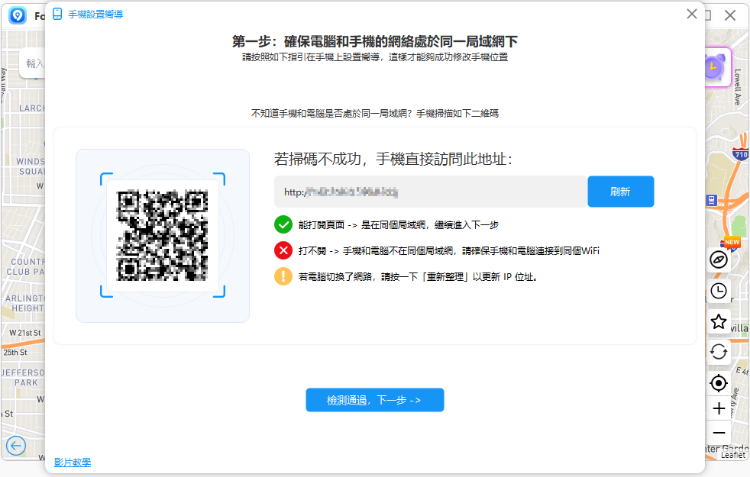
Task: Click the green checkmark status icon
Action: (x=283, y=224)
